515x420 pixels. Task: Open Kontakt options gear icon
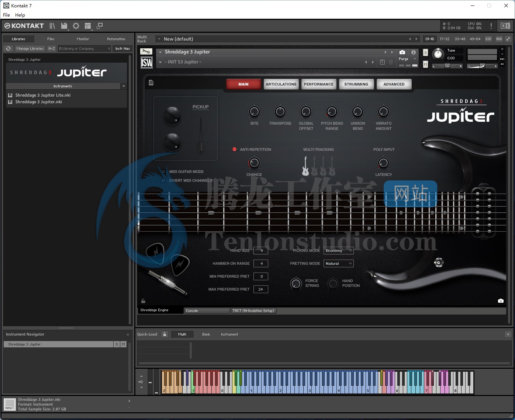(76, 26)
